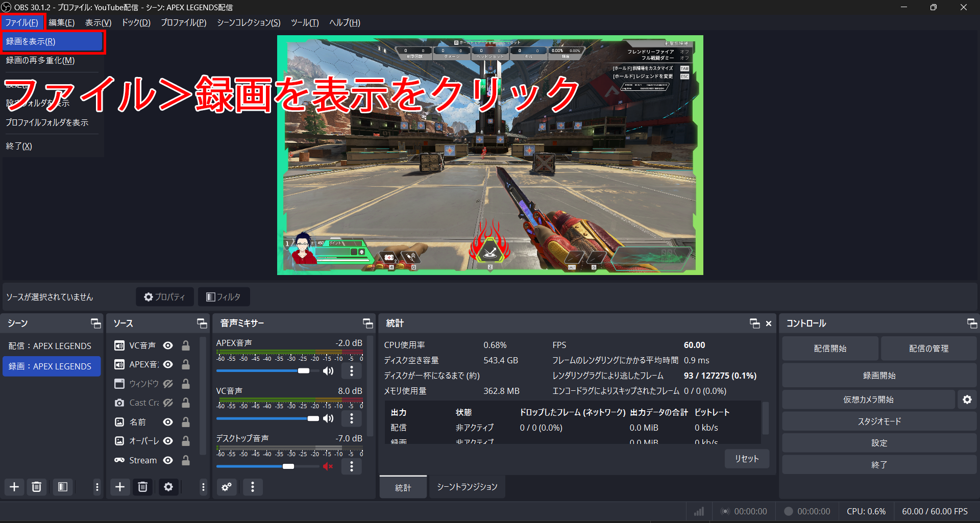Open ドック menu
The image size is (980, 523).
point(136,22)
